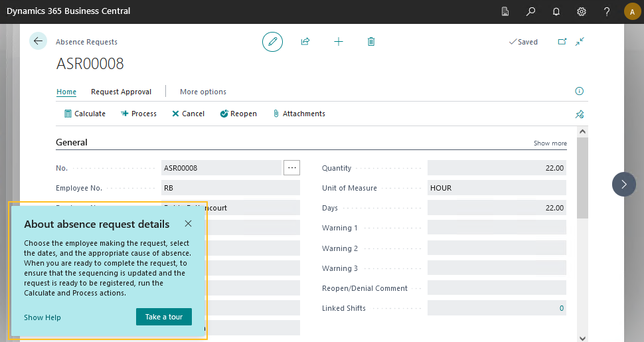The height and width of the screenshot is (342, 644).
Task: Open the notifications bell
Action: [556, 11]
